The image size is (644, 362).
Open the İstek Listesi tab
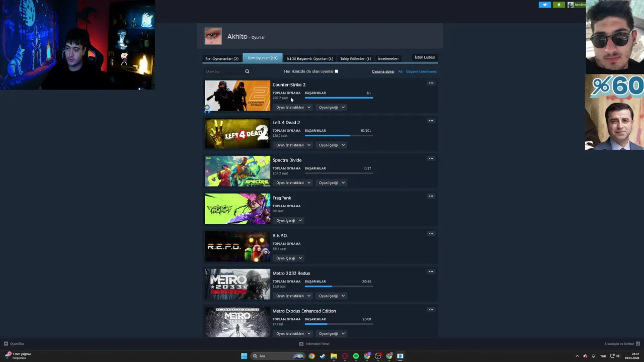click(x=425, y=57)
